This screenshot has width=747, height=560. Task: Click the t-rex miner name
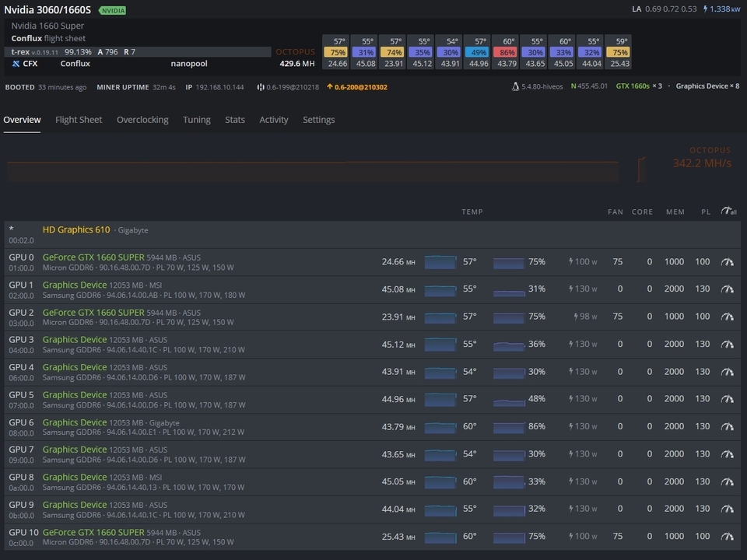click(x=20, y=52)
